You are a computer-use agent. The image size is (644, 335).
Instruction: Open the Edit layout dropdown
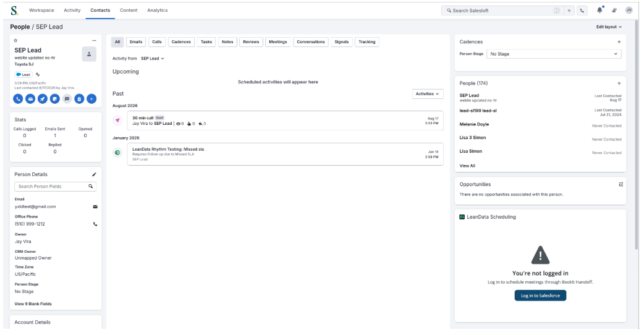point(609,27)
